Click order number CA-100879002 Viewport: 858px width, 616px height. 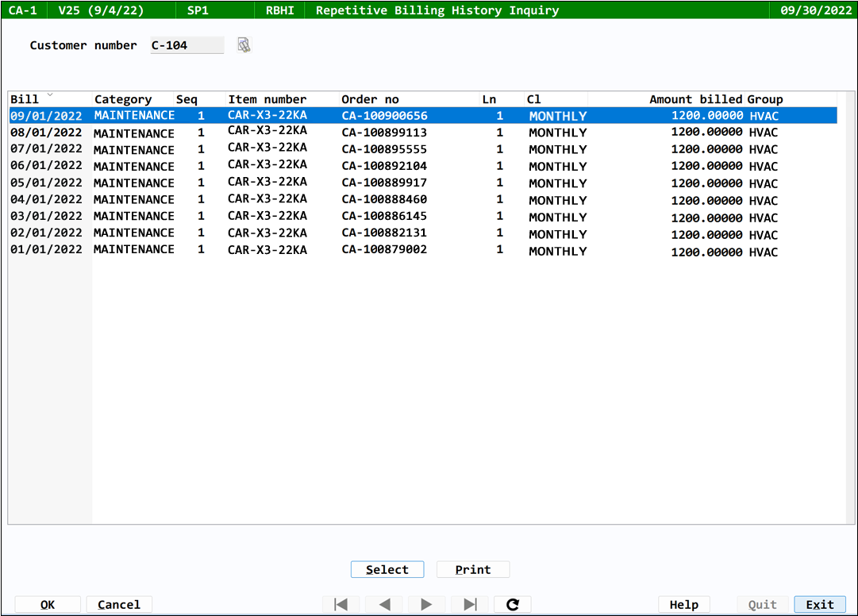[x=384, y=249]
